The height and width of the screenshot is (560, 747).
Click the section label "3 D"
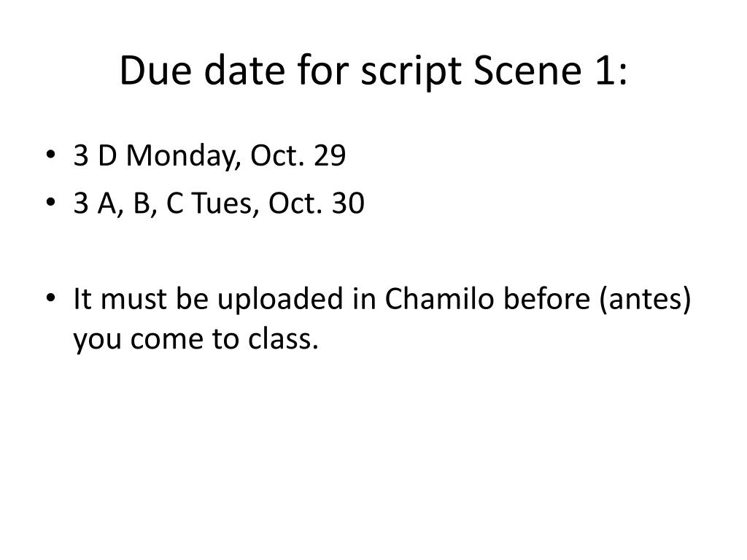[95, 157]
